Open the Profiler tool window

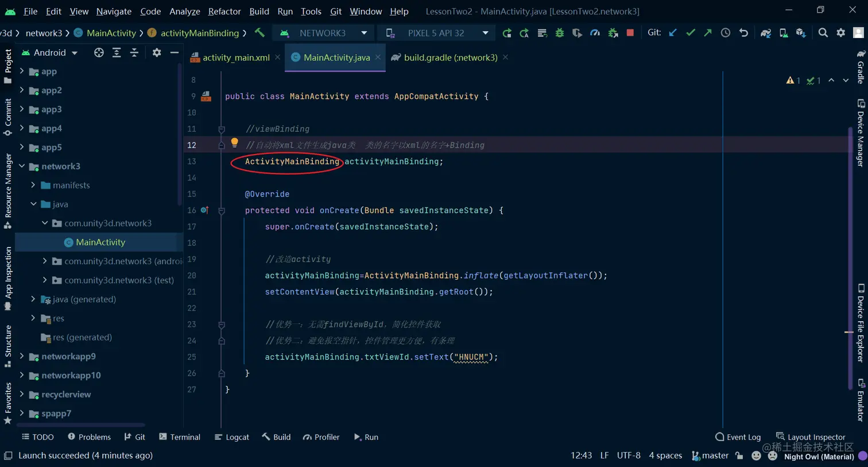tap(321, 437)
